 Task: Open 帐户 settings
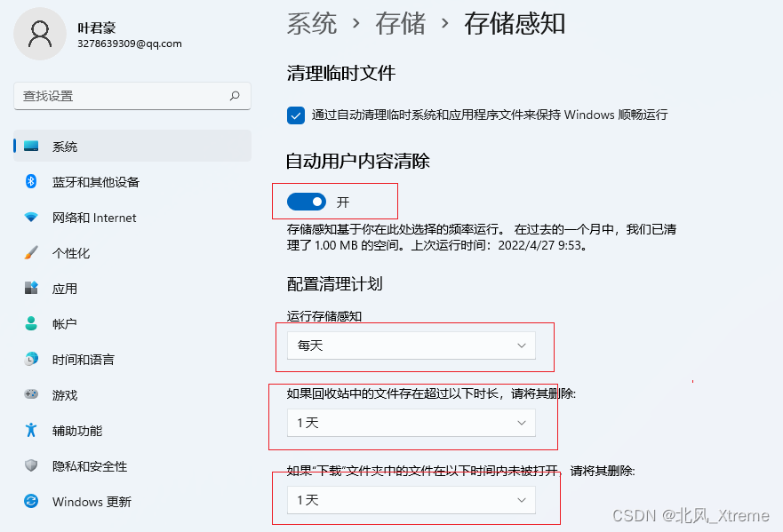(x=132, y=323)
